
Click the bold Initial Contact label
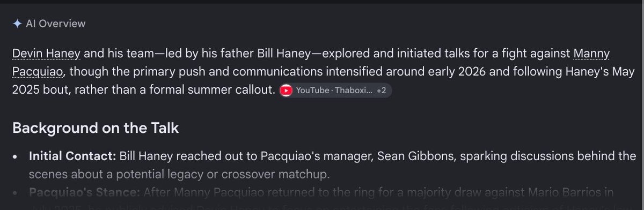[72, 156]
